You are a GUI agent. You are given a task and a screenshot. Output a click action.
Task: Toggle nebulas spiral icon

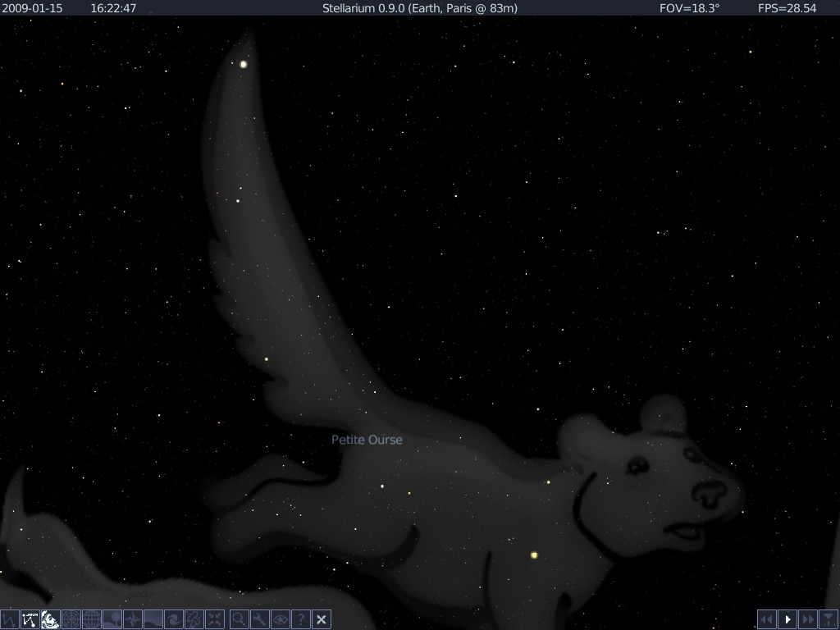click(173, 620)
